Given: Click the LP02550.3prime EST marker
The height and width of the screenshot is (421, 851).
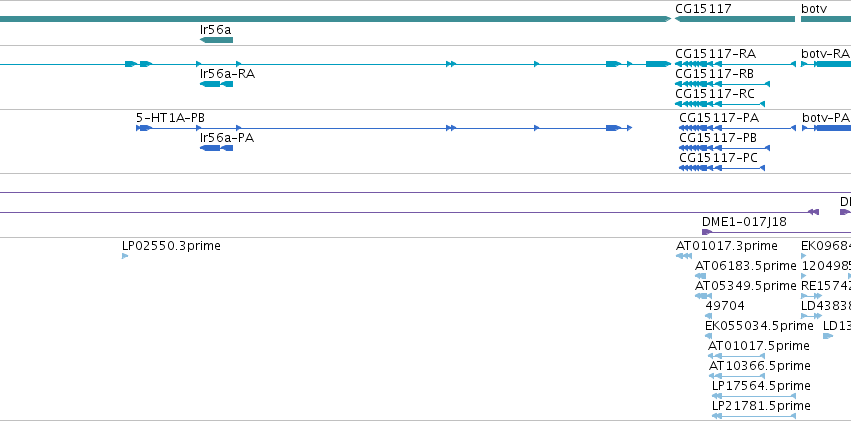Looking at the screenshot, I should pyautogui.click(x=125, y=256).
